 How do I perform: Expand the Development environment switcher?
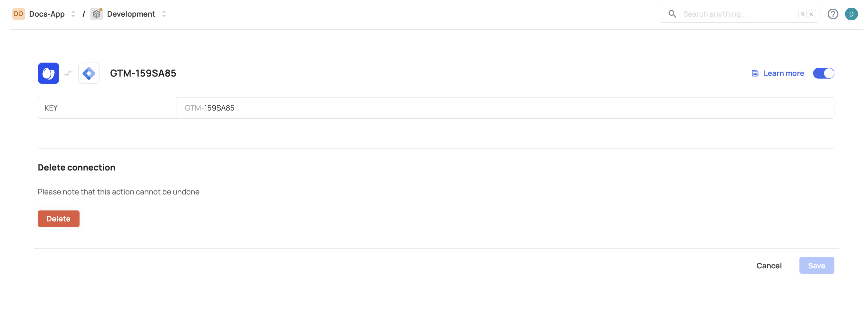(164, 14)
